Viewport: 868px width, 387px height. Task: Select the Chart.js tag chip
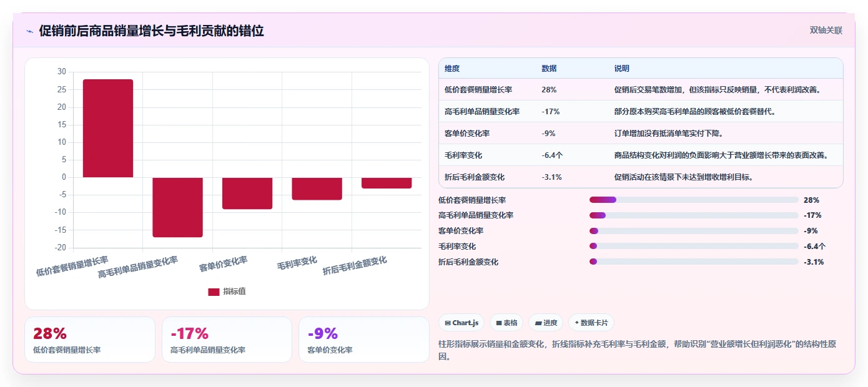pos(461,323)
